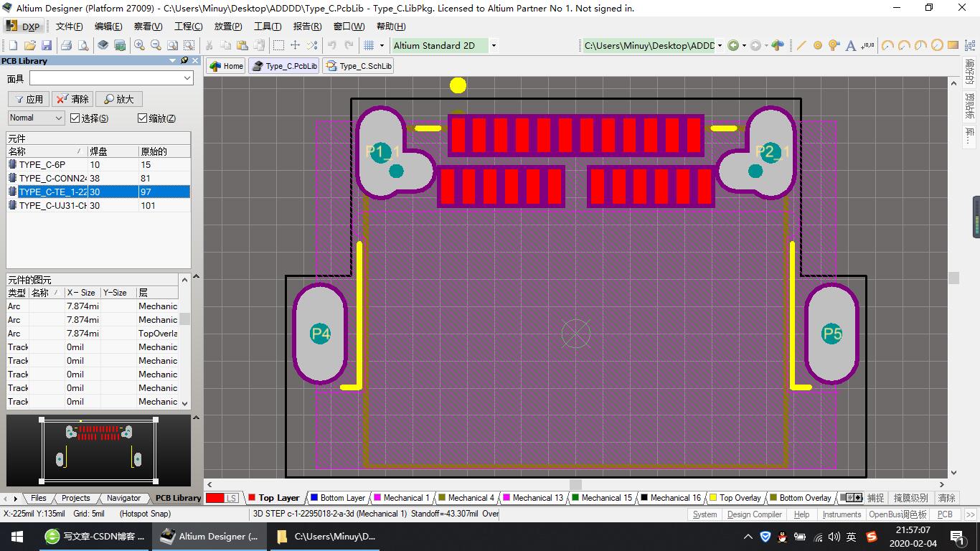
Task: Open a file using the folder icon
Action: click(x=30, y=45)
